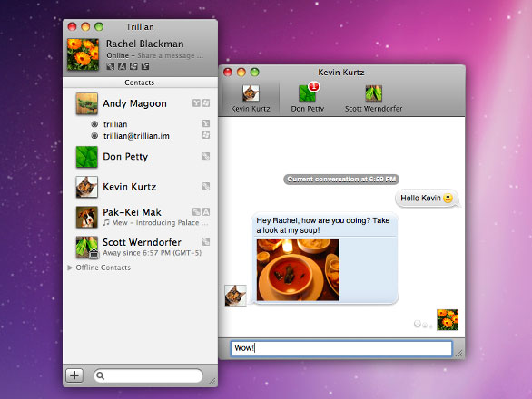The width and height of the screenshot is (532, 399).
Task: Click Andy Magoon's Windows Live service icon
Action: pos(206,103)
